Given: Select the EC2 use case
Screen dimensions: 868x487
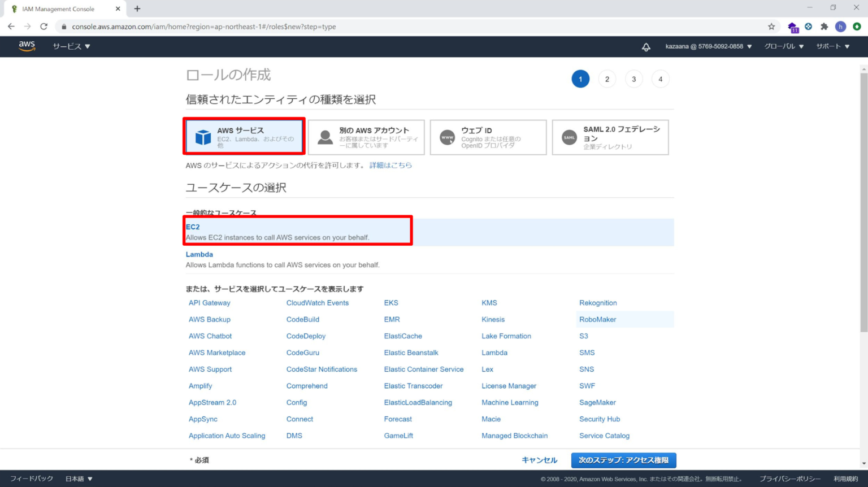Looking at the screenshot, I should (193, 227).
